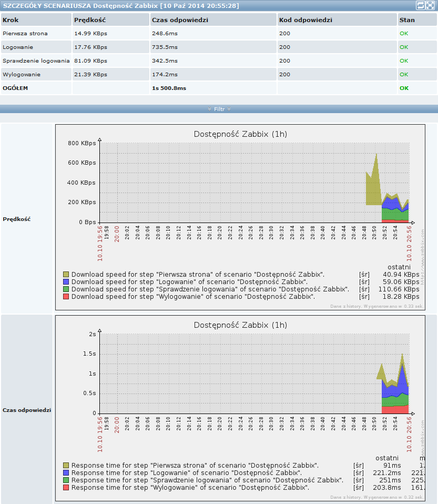Click green swatch for "Sprawdzenie logowania" download speed
The image size is (438, 504).
[x=66, y=289]
